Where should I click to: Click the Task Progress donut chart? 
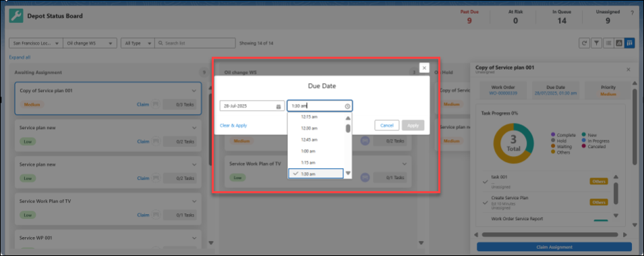click(513, 143)
